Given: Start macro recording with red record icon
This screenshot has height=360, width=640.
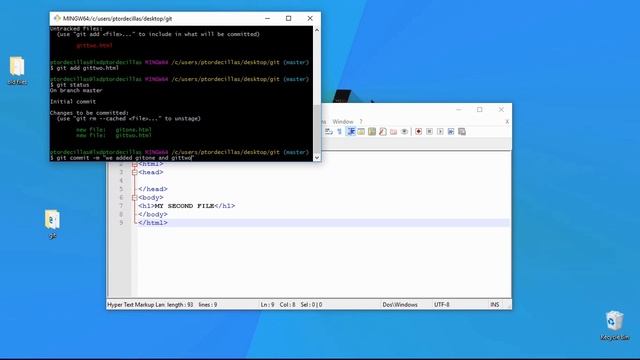Looking at the screenshot, I should click(418, 131).
